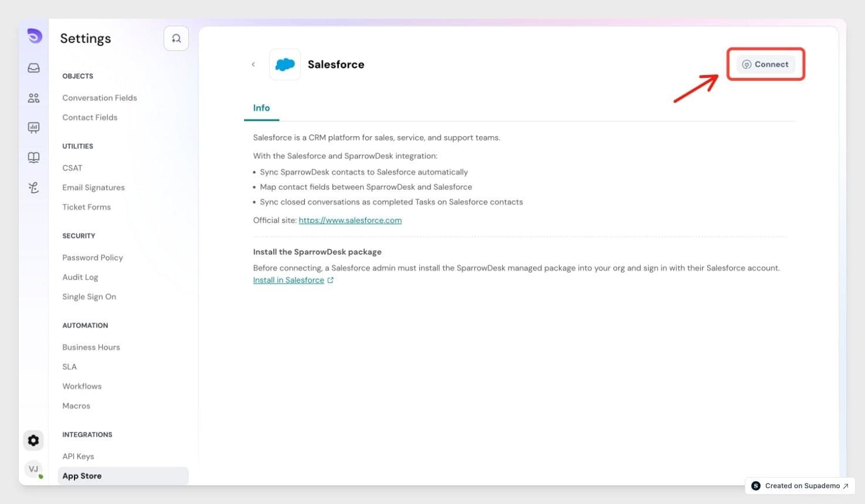Open Single Sign On settings
Screen dimensions: 865x504
[x=89, y=297]
